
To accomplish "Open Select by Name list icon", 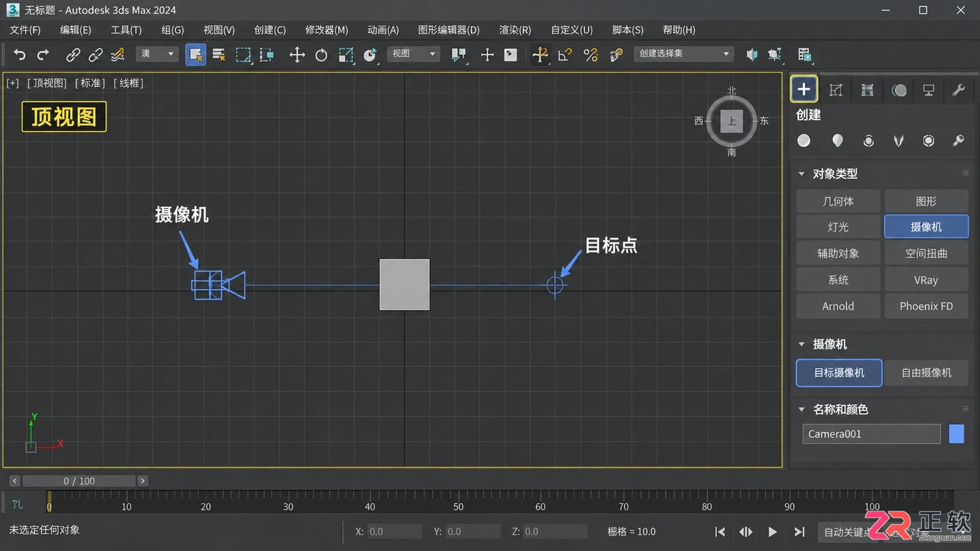I will [x=219, y=54].
